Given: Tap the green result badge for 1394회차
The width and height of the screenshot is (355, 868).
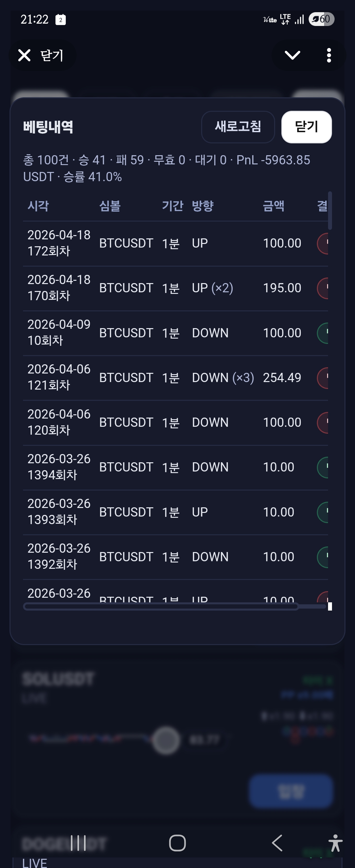Looking at the screenshot, I should point(323,467).
